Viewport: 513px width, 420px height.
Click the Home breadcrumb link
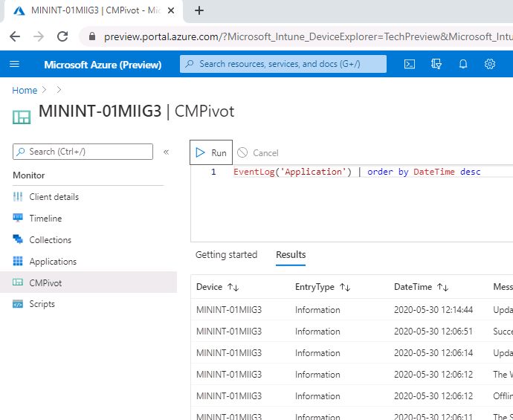click(x=25, y=90)
